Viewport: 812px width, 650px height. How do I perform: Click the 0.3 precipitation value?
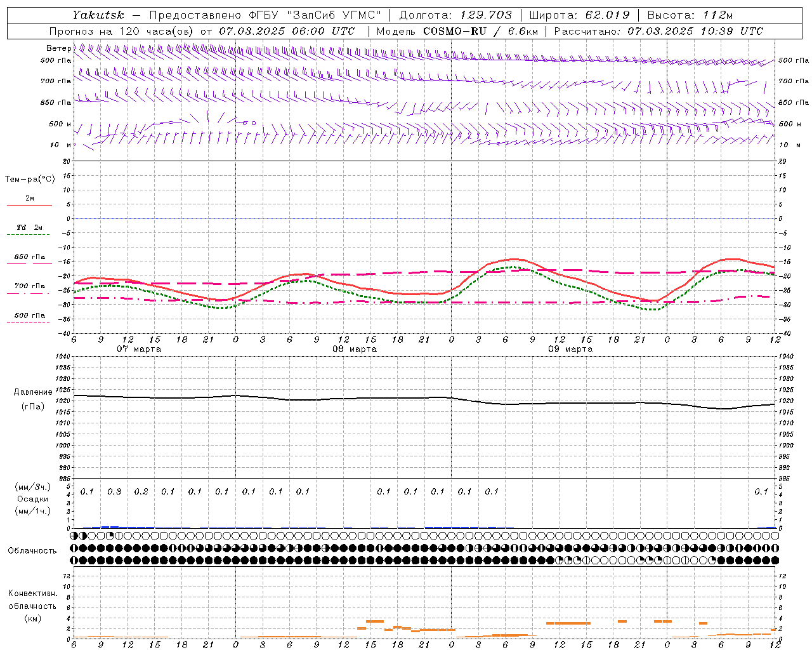114,492
